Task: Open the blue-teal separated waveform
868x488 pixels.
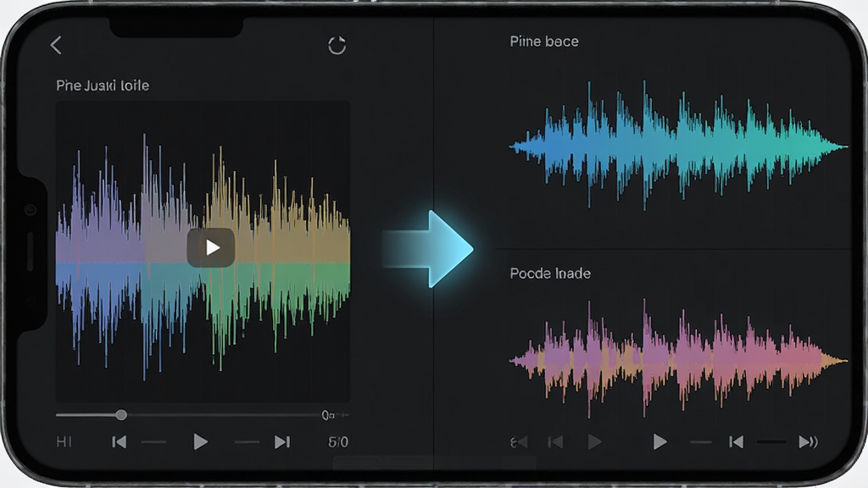Action: [679, 146]
